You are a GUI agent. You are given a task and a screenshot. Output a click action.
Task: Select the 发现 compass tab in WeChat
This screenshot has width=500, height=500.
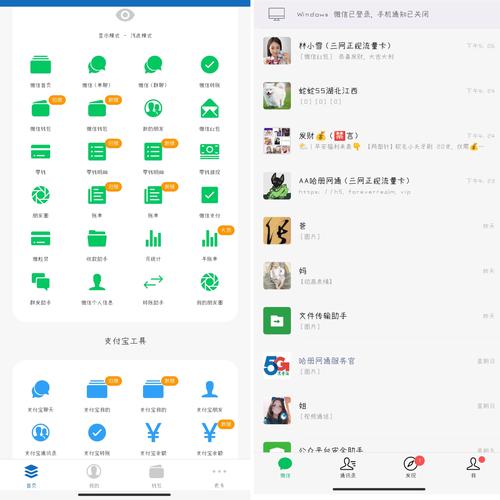[411, 467]
